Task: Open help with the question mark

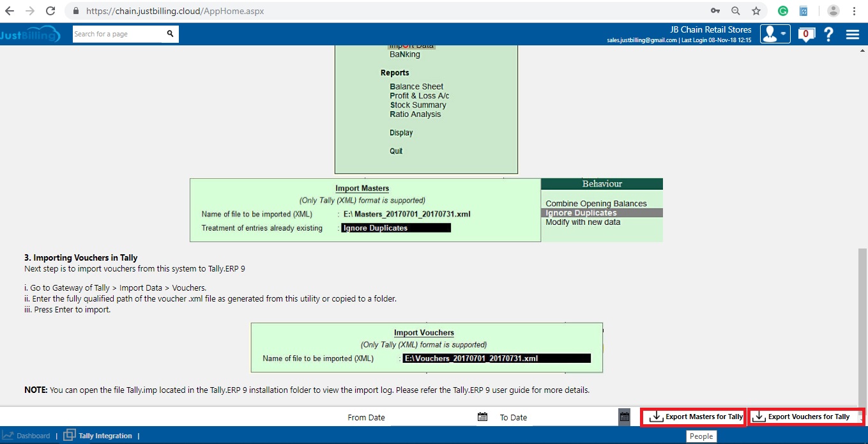Action: click(x=828, y=34)
